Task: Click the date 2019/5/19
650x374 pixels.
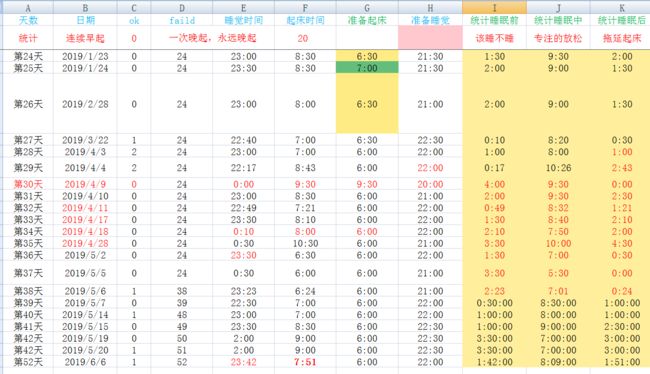Action: tap(85, 338)
